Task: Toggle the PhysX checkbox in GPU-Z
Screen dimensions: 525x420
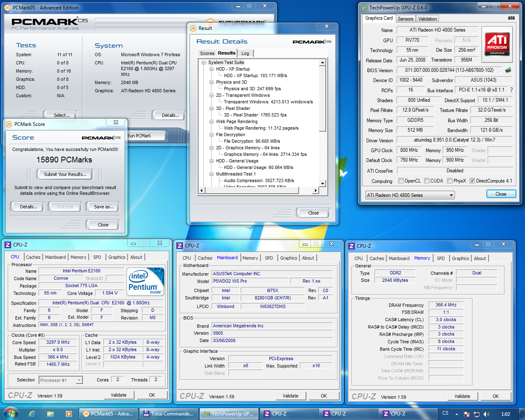Action: point(450,180)
